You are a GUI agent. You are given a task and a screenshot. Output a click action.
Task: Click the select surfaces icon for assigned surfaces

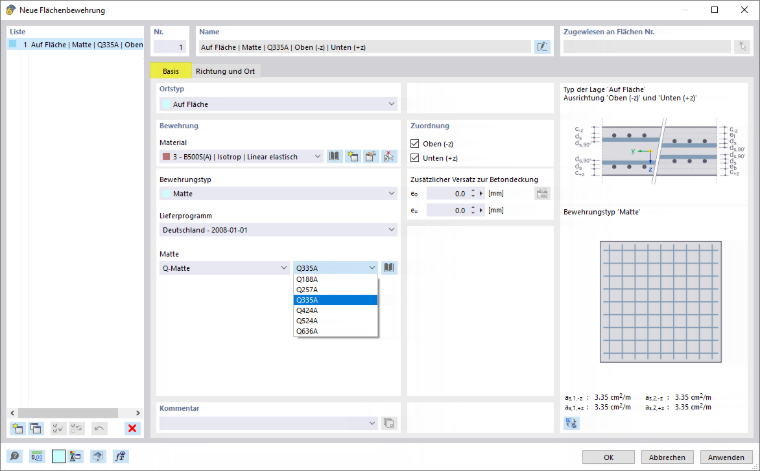point(742,47)
